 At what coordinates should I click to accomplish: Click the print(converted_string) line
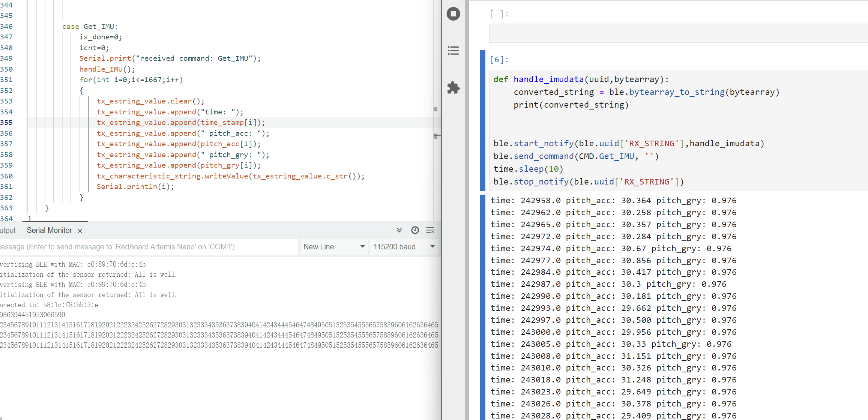click(x=571, y=105)
